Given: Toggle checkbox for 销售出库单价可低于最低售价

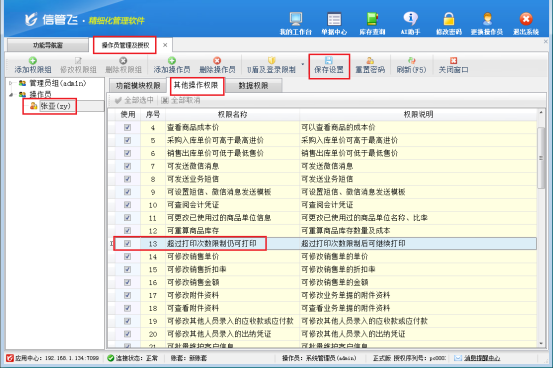Looking at the screenshot, I should point(128,153).
